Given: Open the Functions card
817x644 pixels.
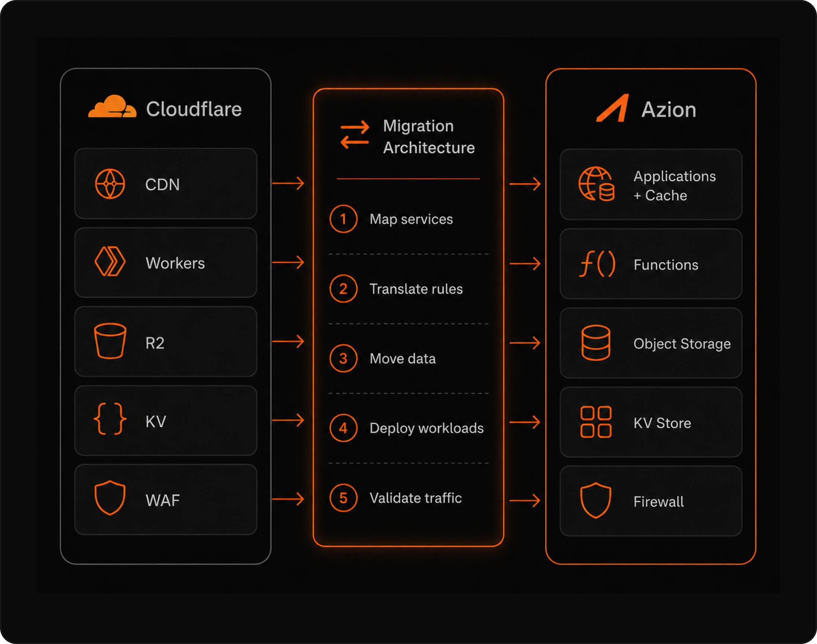Looking at the screenshot, I should click(651, 264).
